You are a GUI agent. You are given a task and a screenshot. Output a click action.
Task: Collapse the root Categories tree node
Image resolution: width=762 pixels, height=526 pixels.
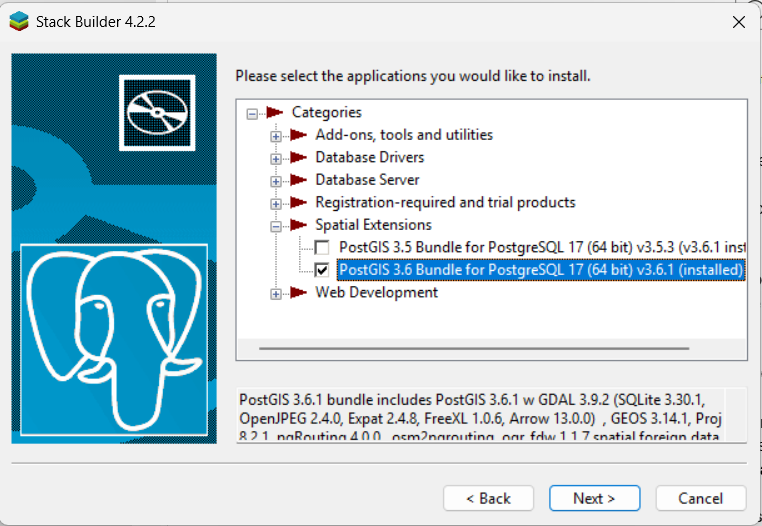click(x=252, y=113)
